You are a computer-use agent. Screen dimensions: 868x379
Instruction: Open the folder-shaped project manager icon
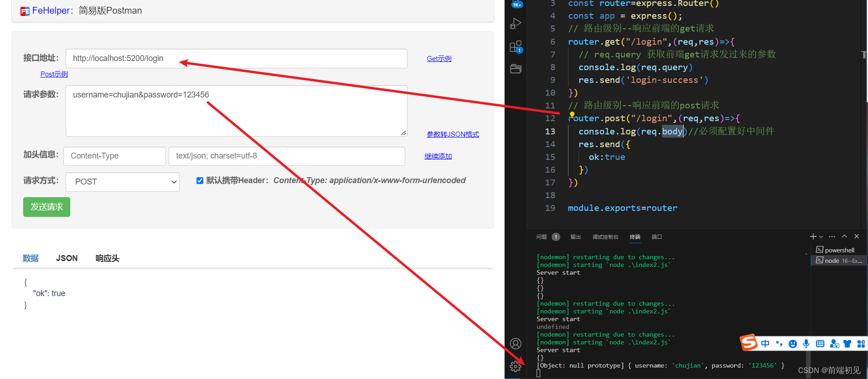[x=516, y=69]
